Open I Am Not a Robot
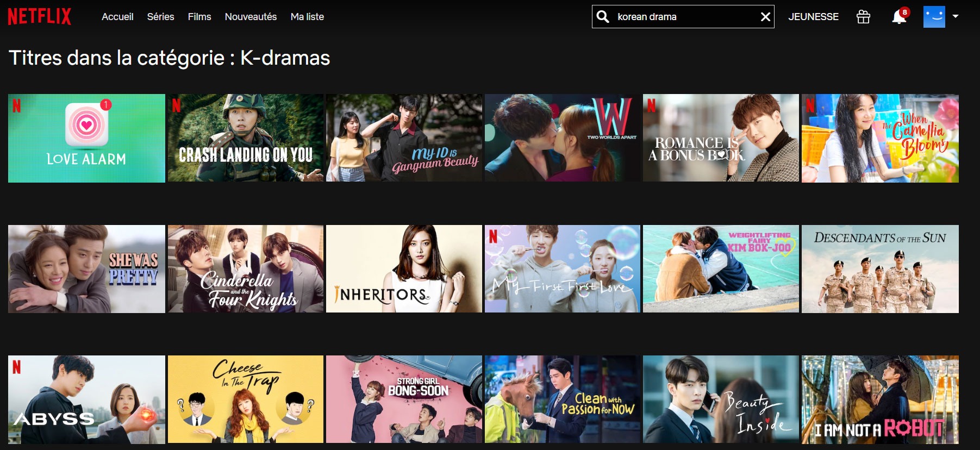The image size is (980, 450). (x=880, y=399)
